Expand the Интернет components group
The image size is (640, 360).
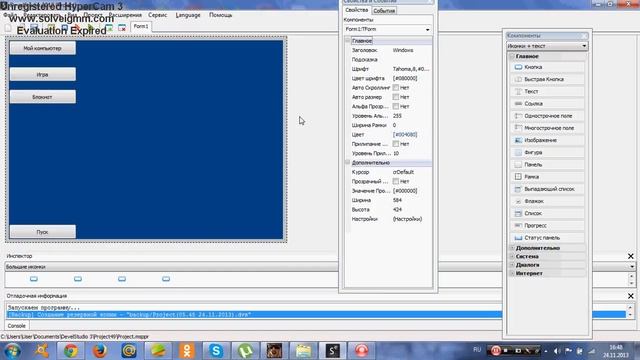click(x=512, y=273)
